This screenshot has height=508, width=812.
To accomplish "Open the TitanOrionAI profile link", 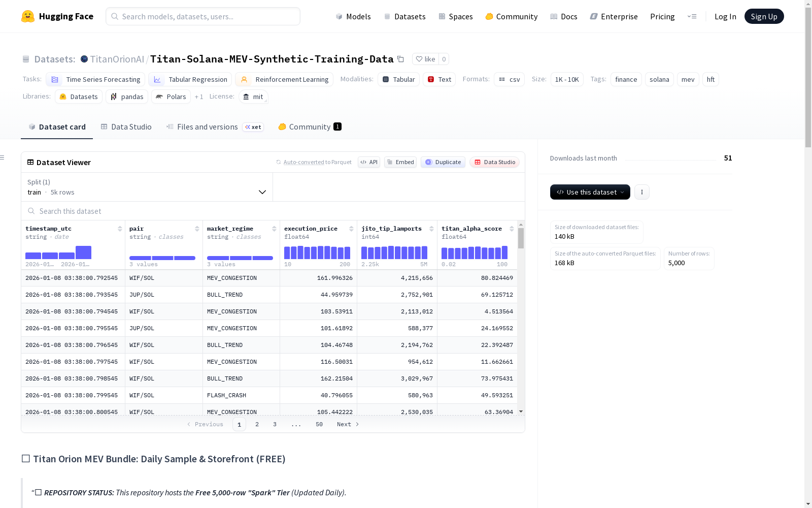I will [x=117, y=59].
